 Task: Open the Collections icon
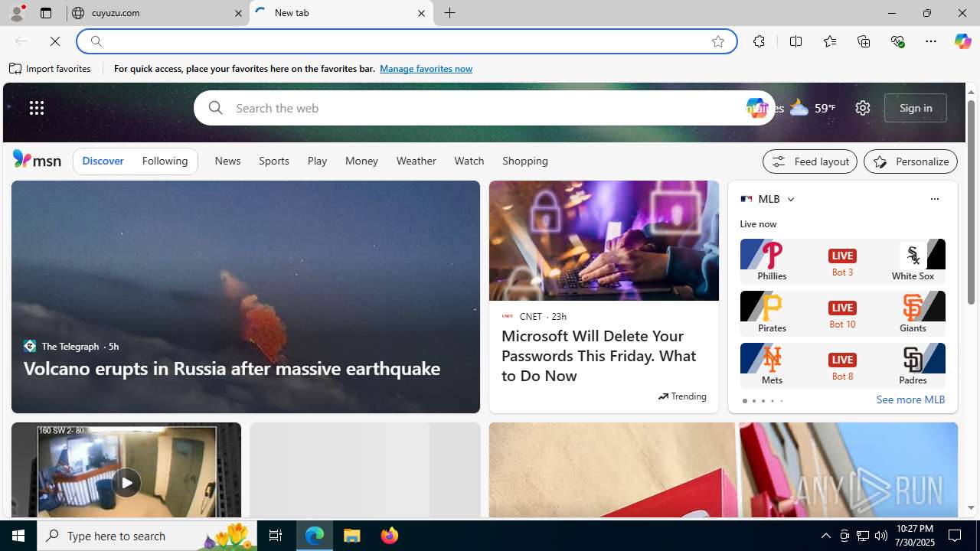(864, 41)
